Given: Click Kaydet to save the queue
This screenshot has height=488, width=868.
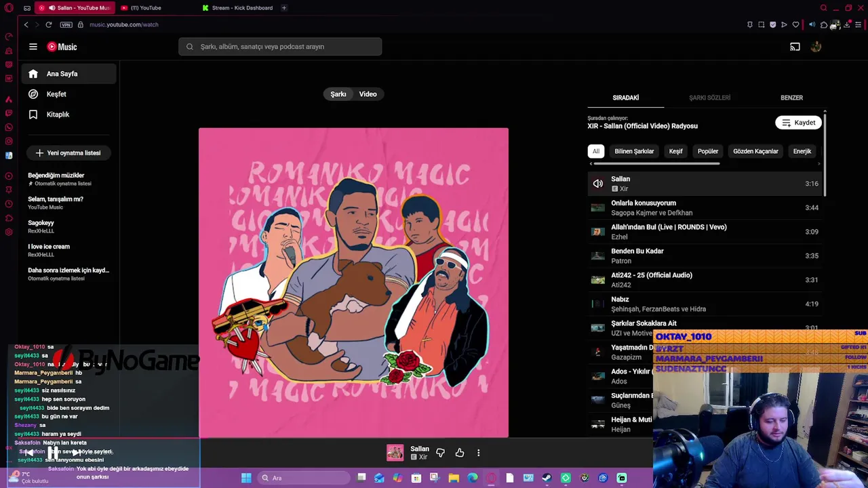Looking at the screenshot, I should [x=798, y=123].
